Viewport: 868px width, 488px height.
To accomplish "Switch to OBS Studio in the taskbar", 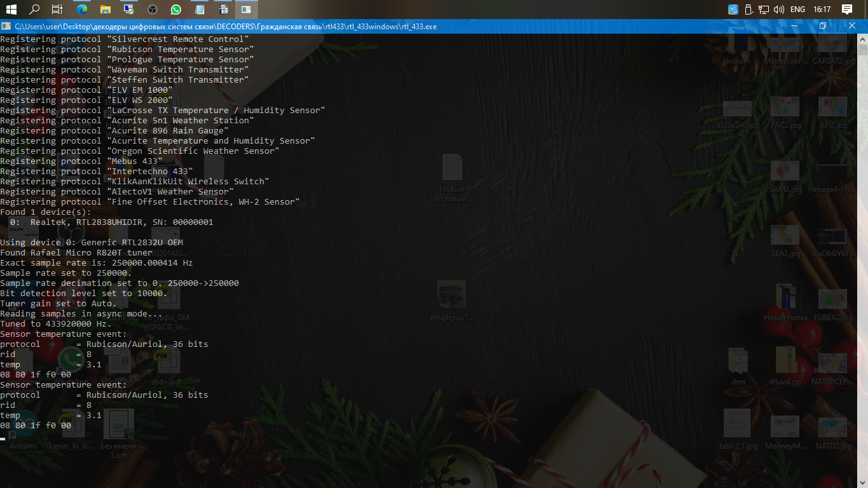I will 153,10.
